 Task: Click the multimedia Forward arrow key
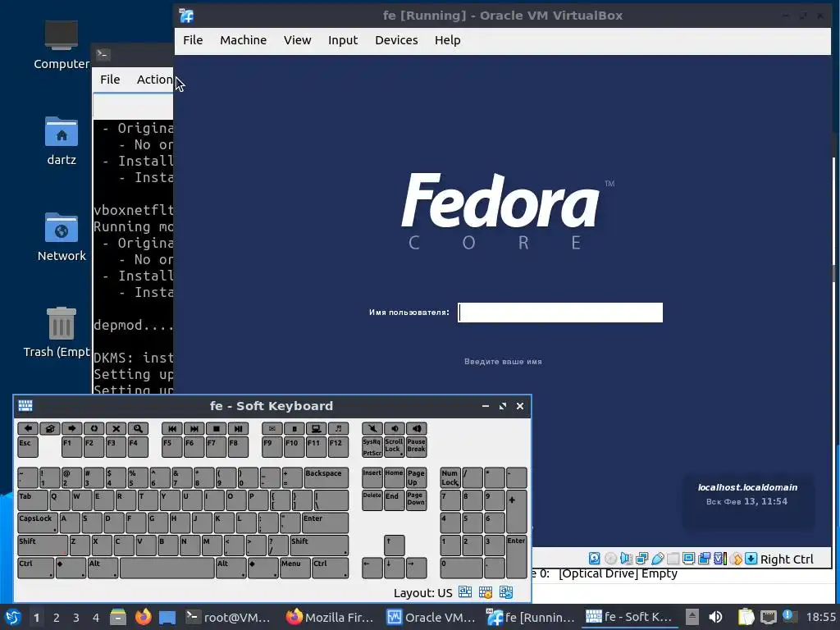pyautogui.click(x=72, y=428)
